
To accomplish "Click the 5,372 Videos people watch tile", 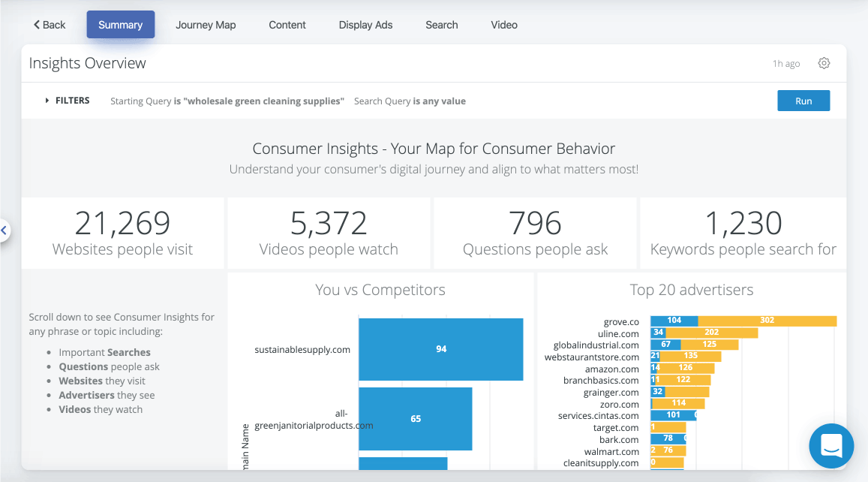I will 329,233.
